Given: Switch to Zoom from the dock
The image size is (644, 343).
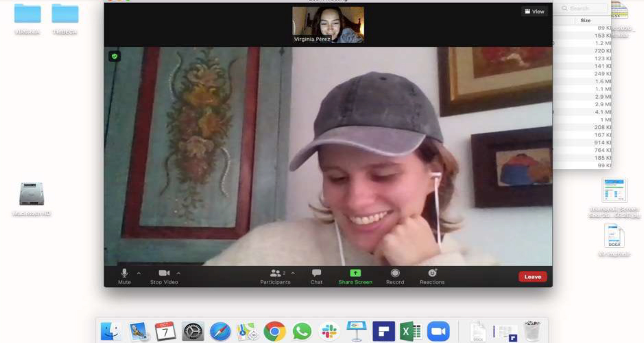Looking at the screenshot, I should coord(438,331).
